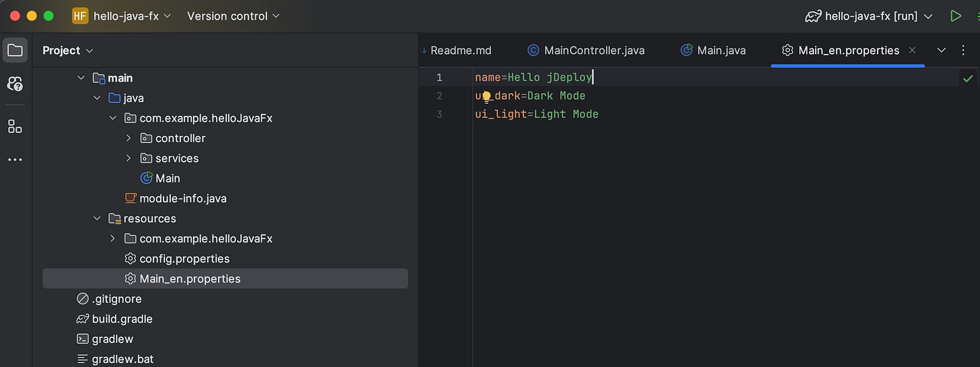Select build.gradle file name in tree
980x367 pixels.
coord(123,319)
